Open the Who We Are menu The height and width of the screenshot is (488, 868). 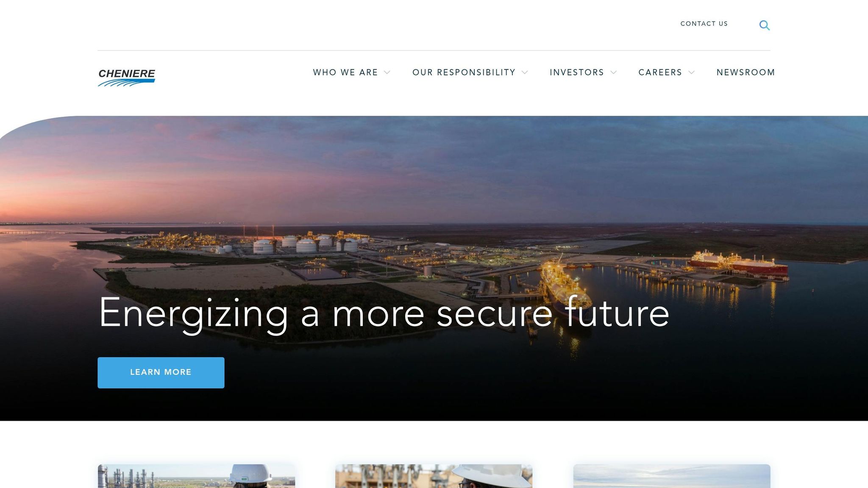pyautogui.click(x=345, y=72)
